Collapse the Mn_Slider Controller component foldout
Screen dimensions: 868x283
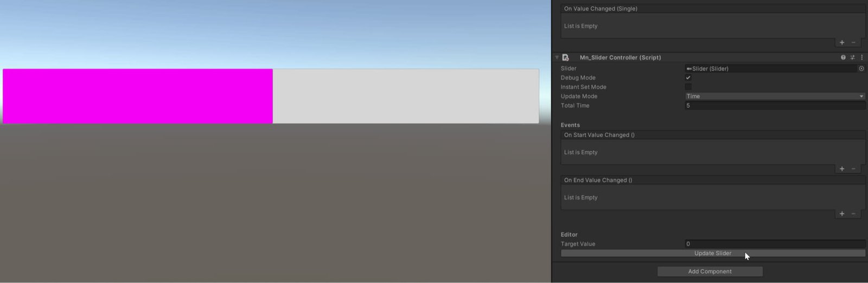pos(557,57)
